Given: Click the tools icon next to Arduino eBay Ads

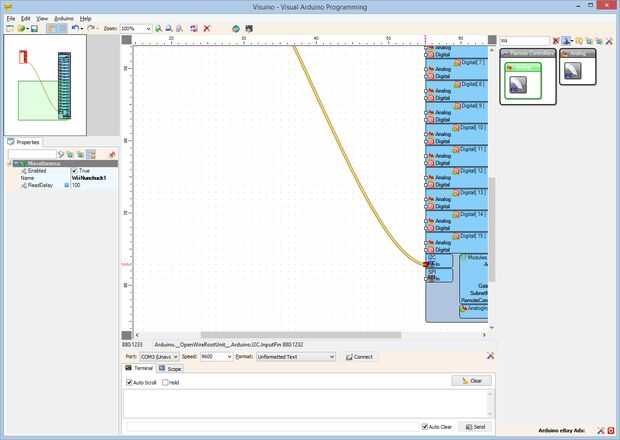Looking at the screenshot, I should tap(601, 430).
